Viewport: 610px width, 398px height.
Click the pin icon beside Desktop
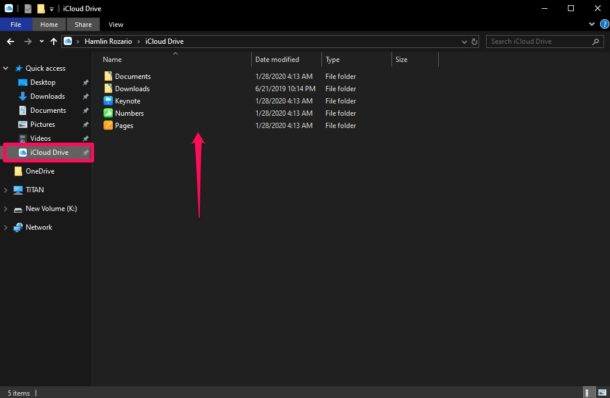86,82
